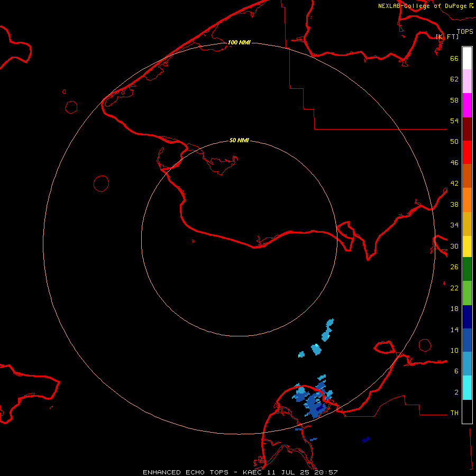476x476 pixels.
Task: Click the '11 JUL 25' date text
Action: [289, 472]
